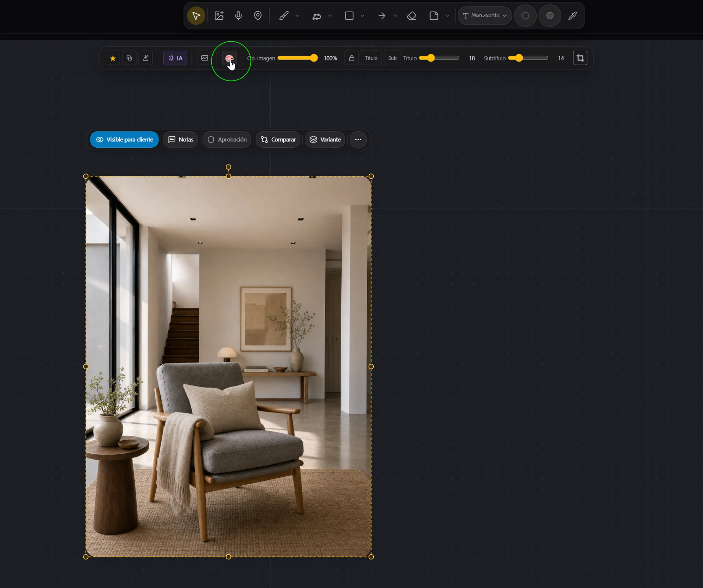Click the add image tool icon
The width and height of the screenshot is (703, 588).
(219, 16)
